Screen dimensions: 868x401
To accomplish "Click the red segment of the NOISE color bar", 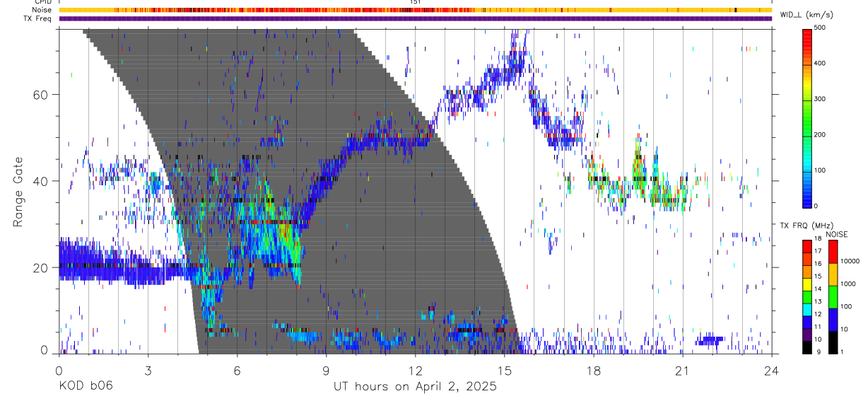I will point(833,252).
